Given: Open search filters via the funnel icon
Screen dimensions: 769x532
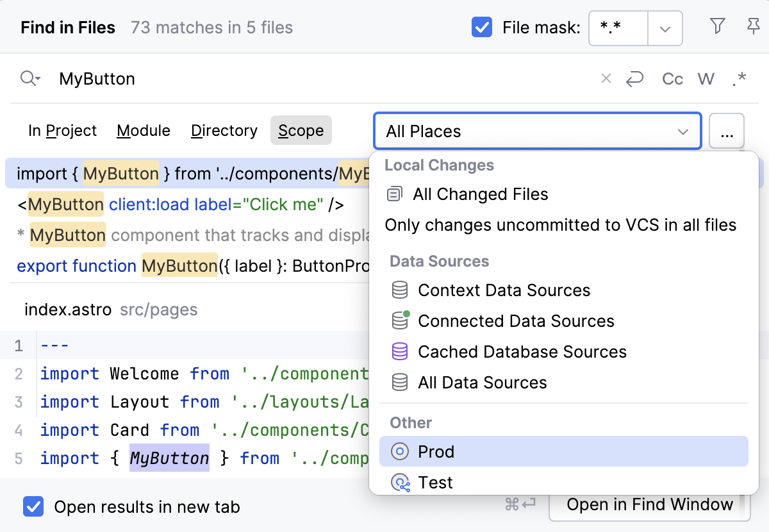Looking at the screenshot, I should [x=718, y=26].
